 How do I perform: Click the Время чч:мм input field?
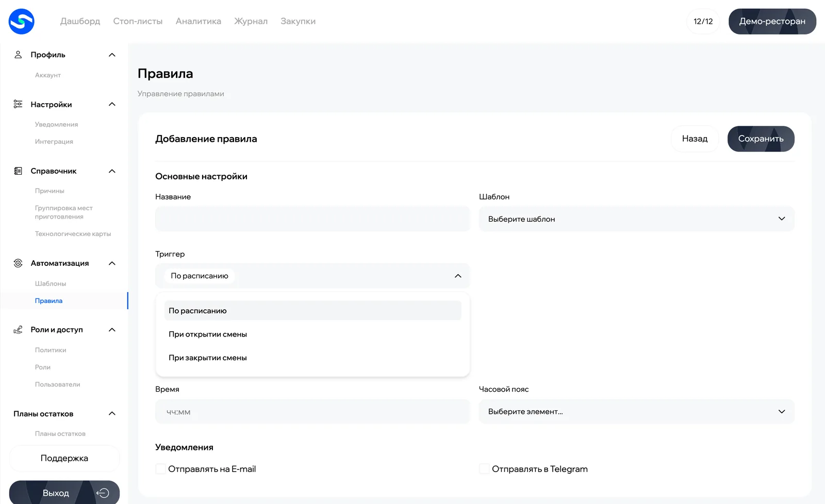tap(312, 412)
